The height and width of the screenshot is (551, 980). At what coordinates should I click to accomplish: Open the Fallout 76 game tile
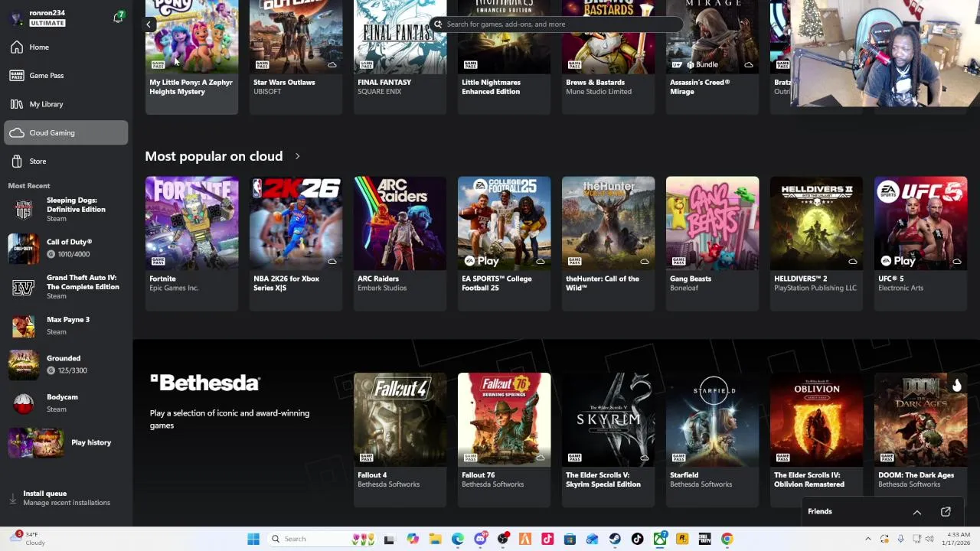[504, 440]
